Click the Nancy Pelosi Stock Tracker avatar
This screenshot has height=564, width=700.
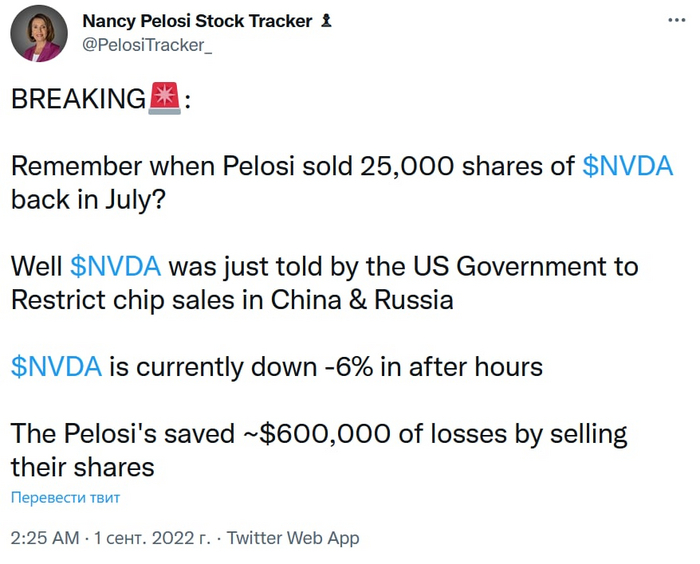click(39, 39)
